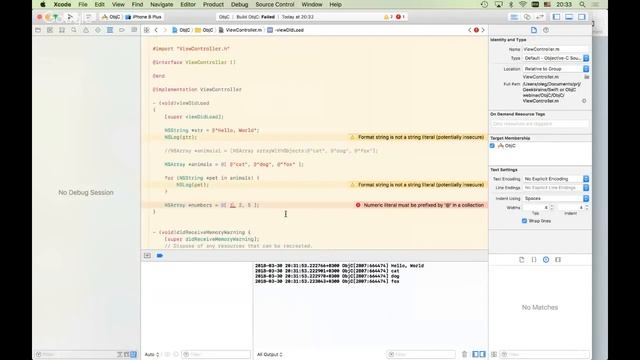Open the Editor menu

tap(188, 4)
